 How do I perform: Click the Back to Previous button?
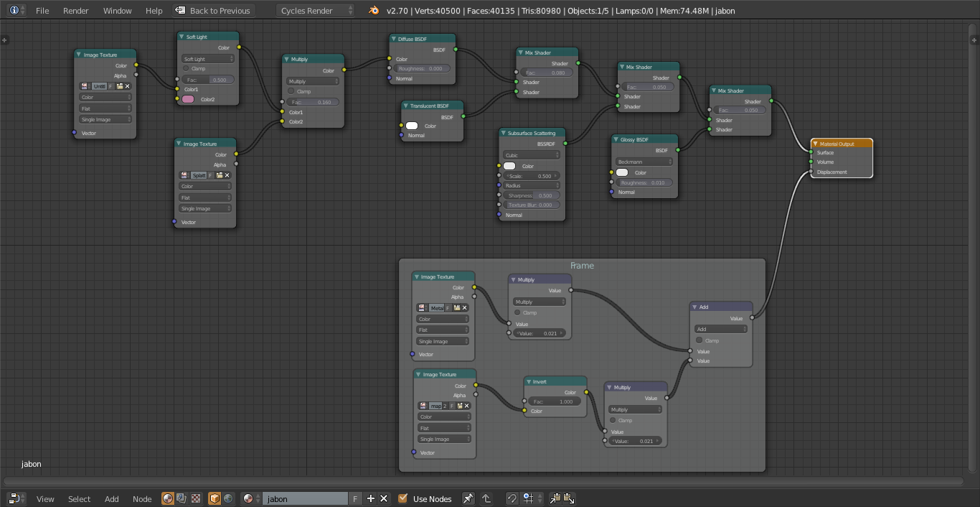point(213,11)
